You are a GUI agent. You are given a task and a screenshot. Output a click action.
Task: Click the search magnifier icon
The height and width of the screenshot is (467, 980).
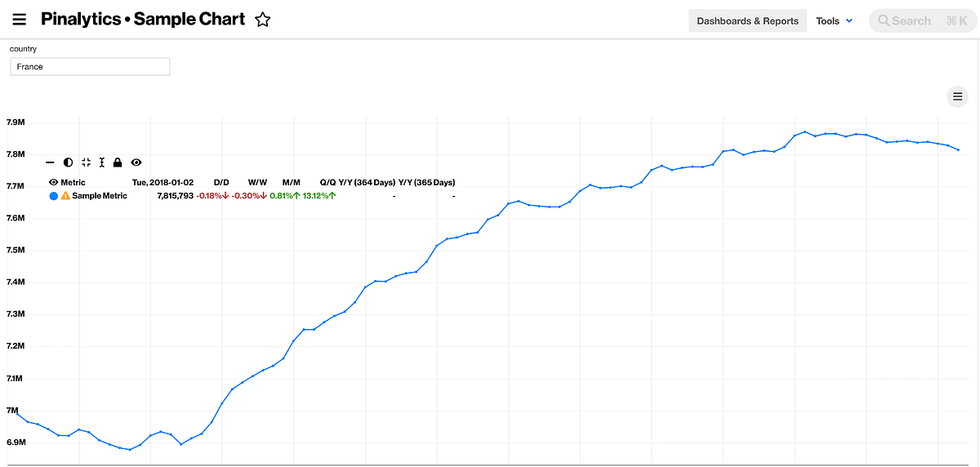point(884,20)
